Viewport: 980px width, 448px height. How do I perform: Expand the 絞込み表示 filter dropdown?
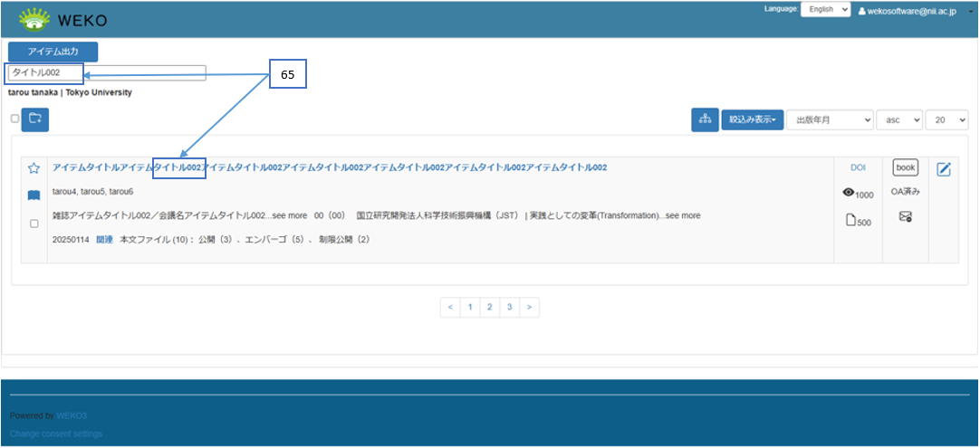(x=752, y=119)
